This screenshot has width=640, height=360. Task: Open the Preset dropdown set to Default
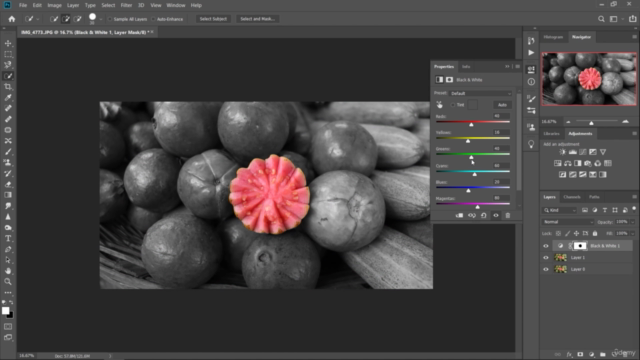(x=480, y=93)
